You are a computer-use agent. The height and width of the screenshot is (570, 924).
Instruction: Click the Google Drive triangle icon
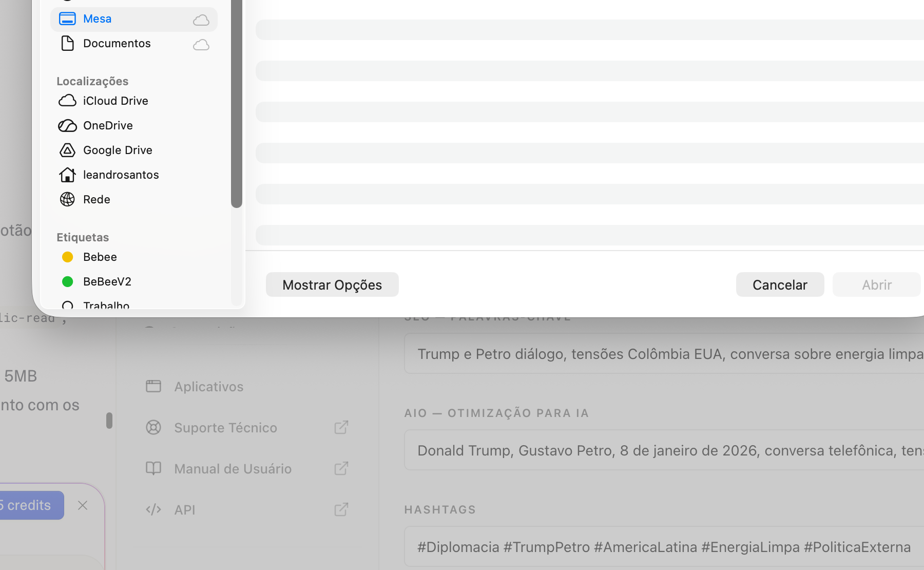67,150
